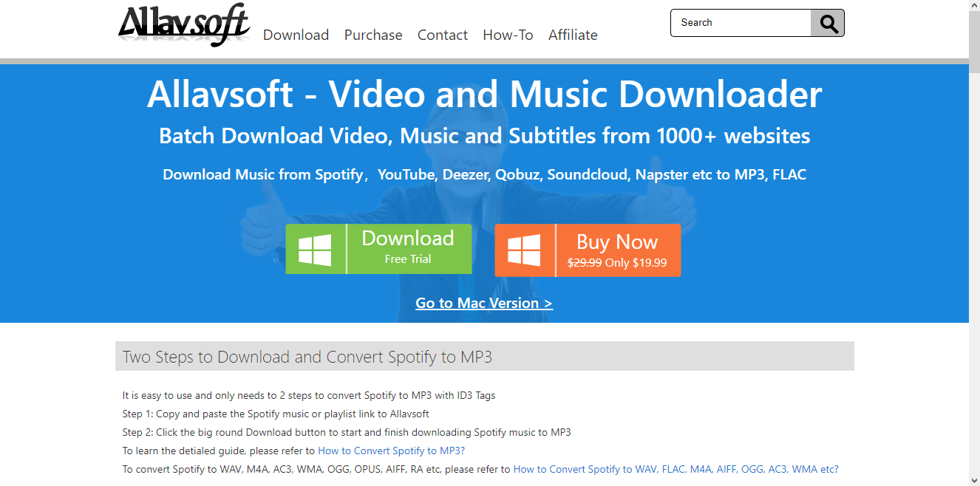Open How to Convert Spotify to MP3 link
The height and width of the screenshot is (486, 980).
(x=391, y=451)
